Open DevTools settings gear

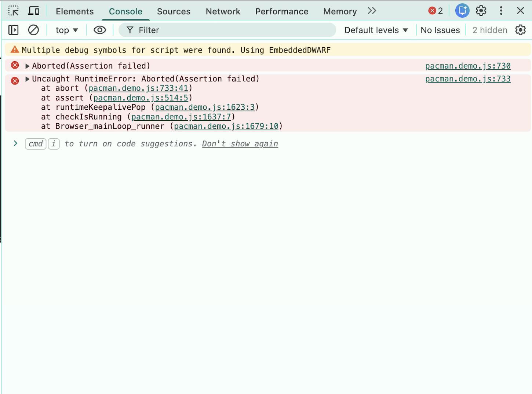(481, 11)
